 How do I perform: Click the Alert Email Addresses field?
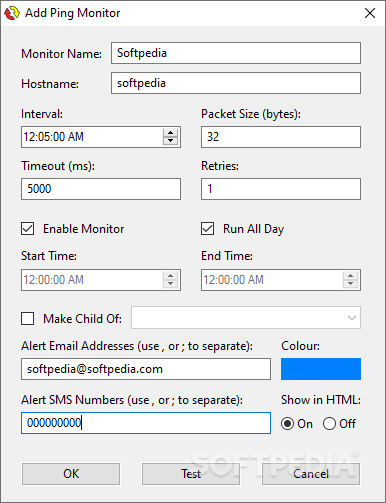pos(146,369)
